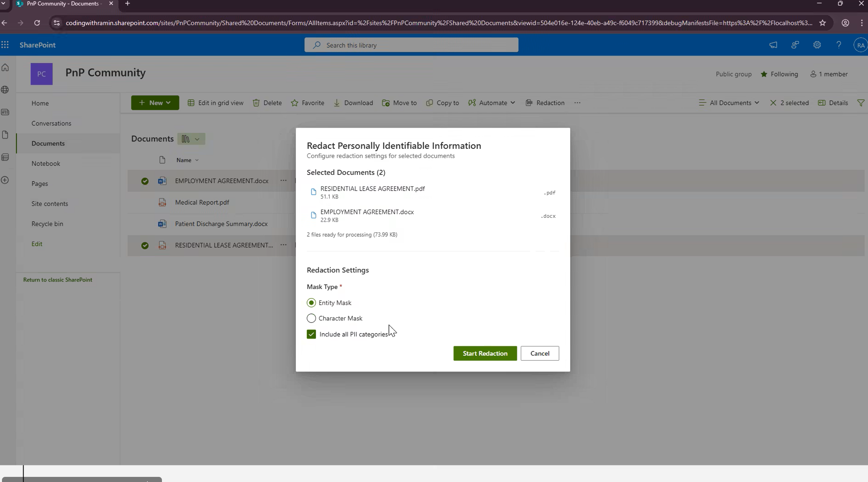Click the help question mark icon
The height and width of the screenshot is (482, 868).
[x=838, y=45]
